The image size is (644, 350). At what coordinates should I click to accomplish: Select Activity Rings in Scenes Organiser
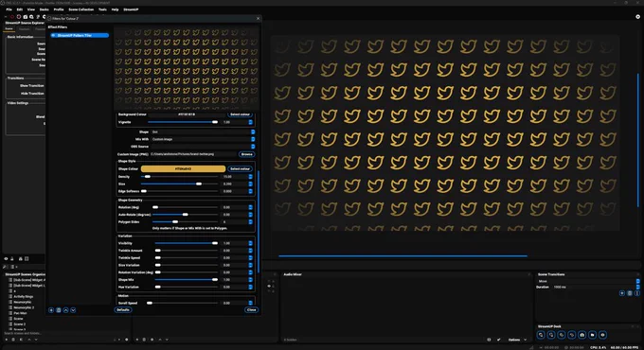pos(24,296)
